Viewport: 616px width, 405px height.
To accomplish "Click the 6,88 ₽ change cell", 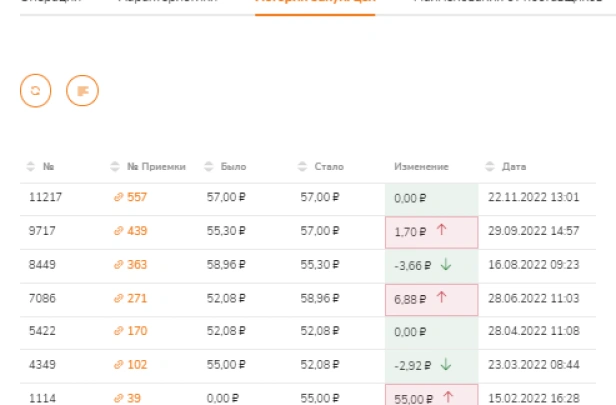I will pyautogui.click(x=431, y=300).
